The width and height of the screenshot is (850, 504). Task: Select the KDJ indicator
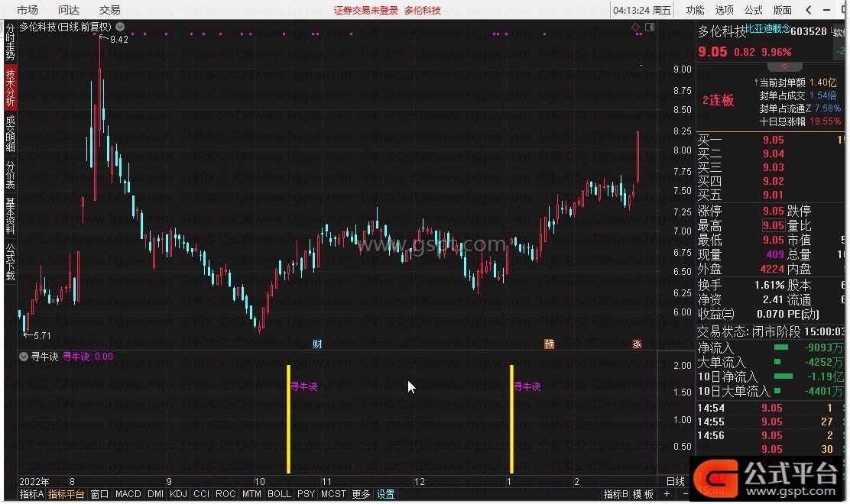coord(178,494)
